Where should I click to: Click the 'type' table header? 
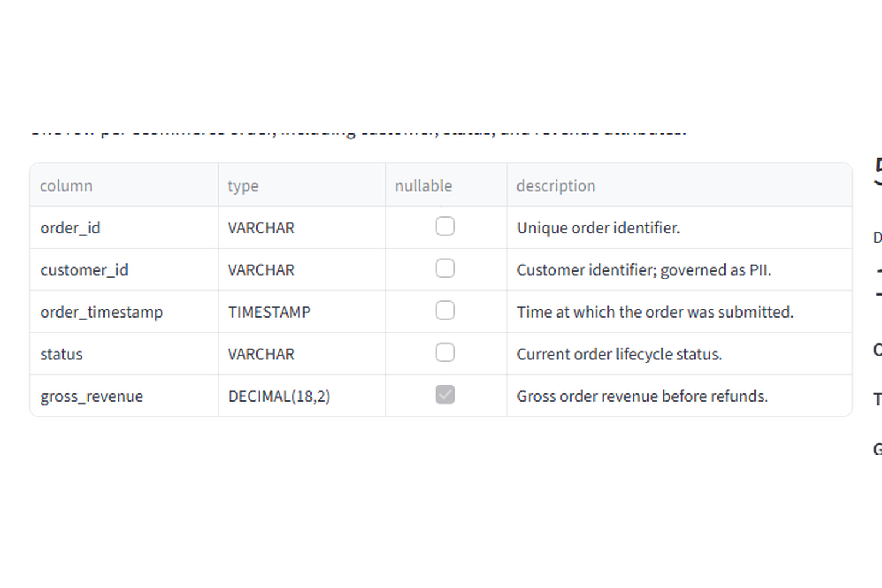coord(302,185)
